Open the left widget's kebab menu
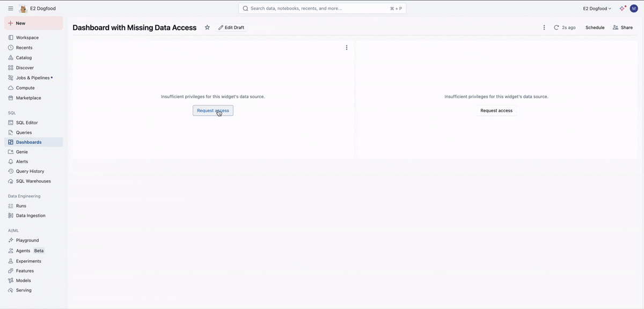This screenshot has width=644, height=309. coord(347,48)
